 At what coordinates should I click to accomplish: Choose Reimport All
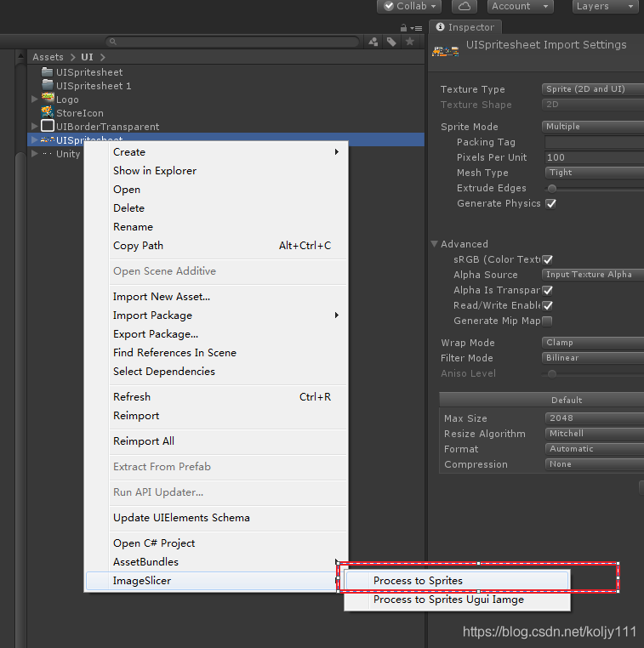click(x=216, y=441)
